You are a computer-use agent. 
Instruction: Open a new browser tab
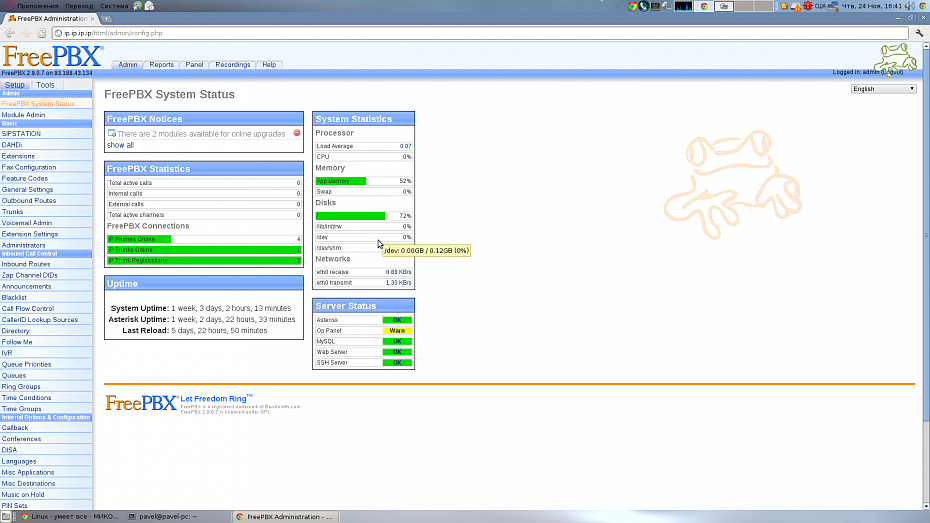pos(107,19)
